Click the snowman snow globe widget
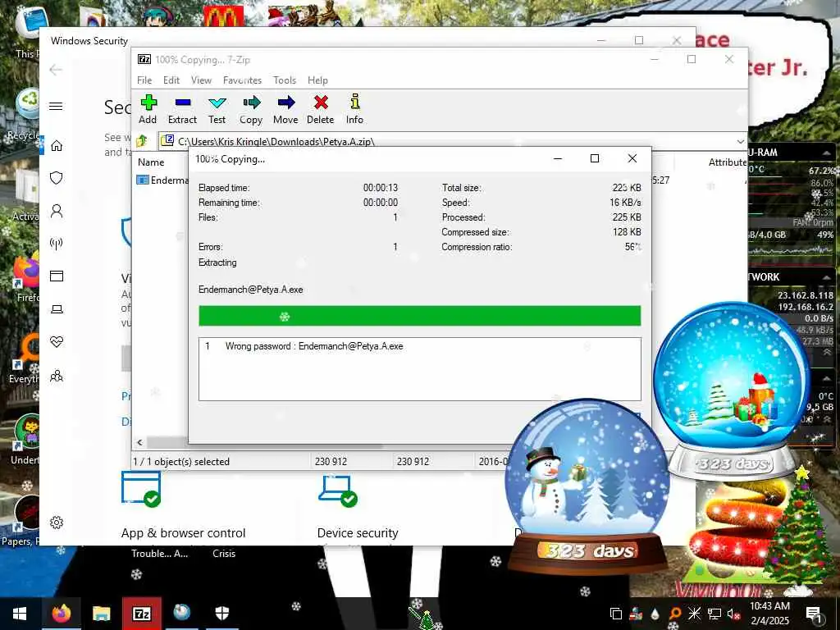The height and width of the screenshot is (630, 840). click(x=587, y=485)
